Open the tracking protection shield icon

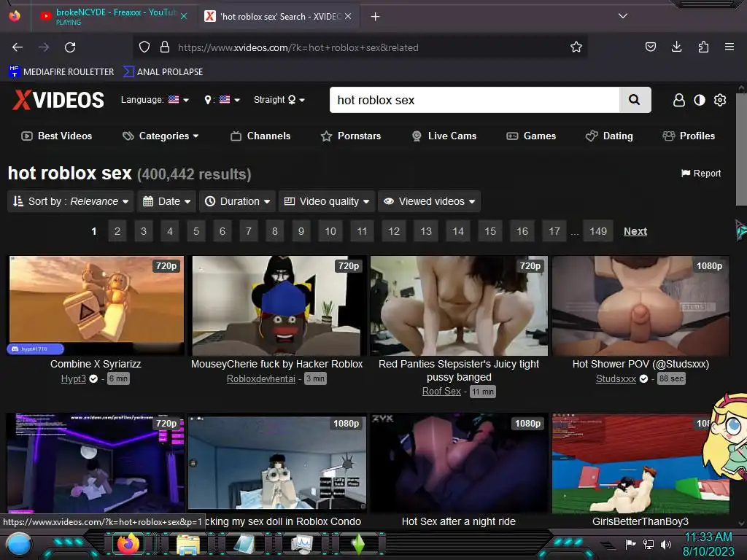[144, 47]
